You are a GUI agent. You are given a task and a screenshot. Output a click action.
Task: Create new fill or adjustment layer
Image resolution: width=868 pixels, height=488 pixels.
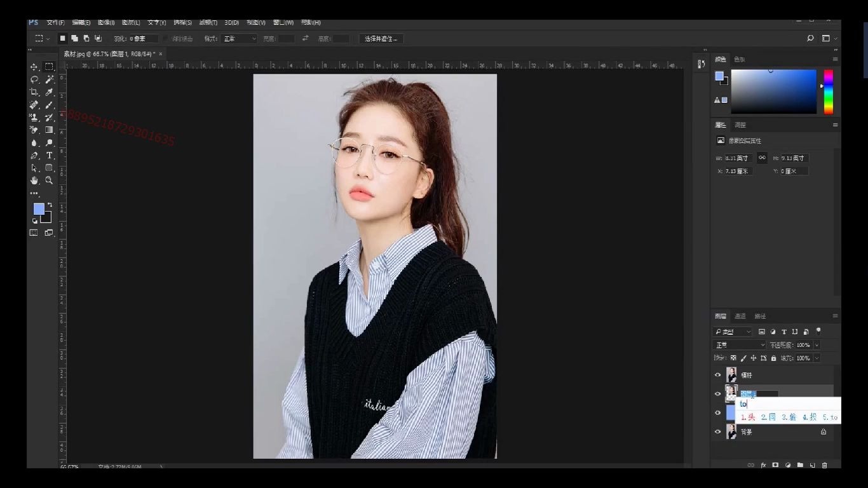coord(788,465)
